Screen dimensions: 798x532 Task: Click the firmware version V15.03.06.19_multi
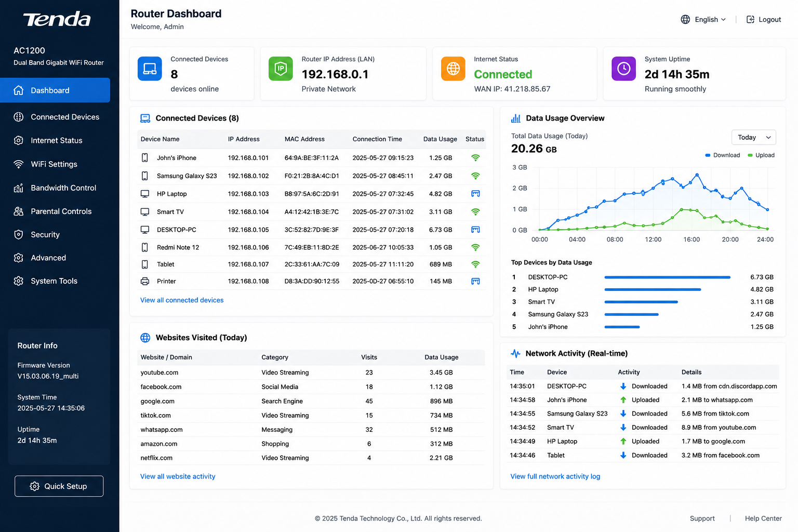pyautogui.click(x=48, y=376)
